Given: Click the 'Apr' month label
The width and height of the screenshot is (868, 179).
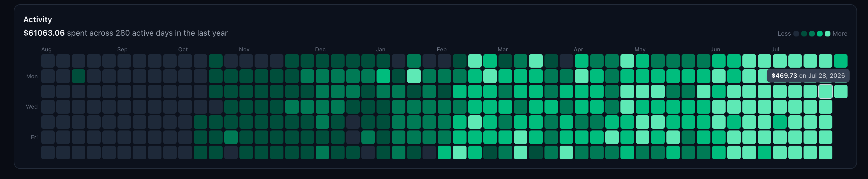Looking at the screenshot, I should point(579,50).
